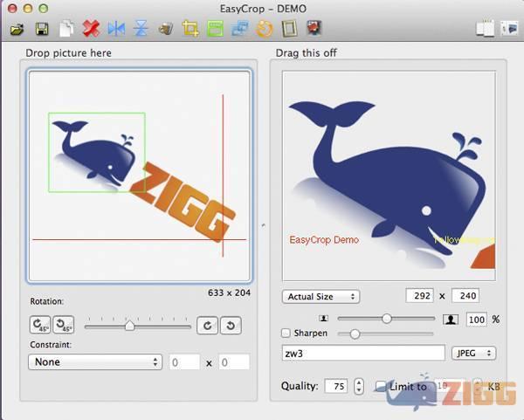Open a picture with the folder icon
Viewport: 524px width, 420px height.
(17, 30)
